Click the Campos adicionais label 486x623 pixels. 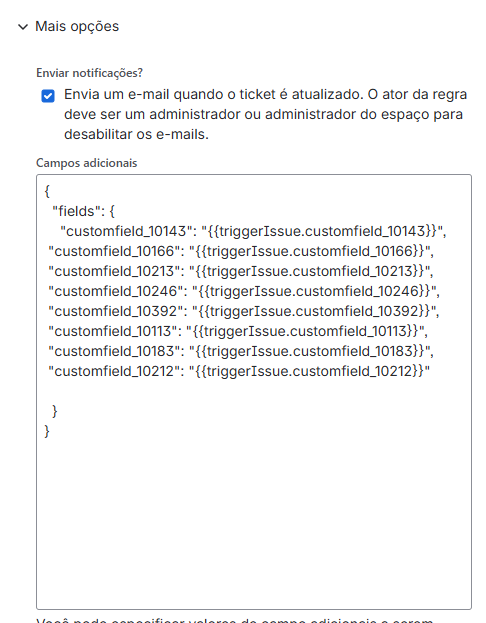point(87,163)
